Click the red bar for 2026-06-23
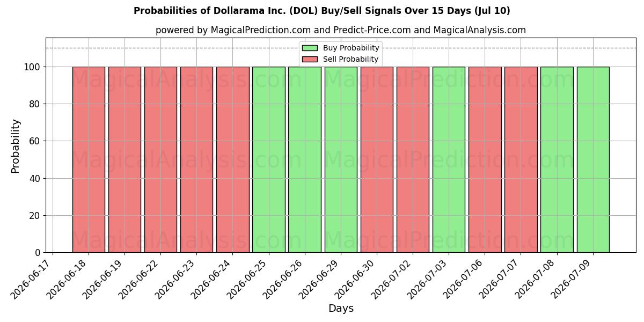Screen dimensions: 644x322 (x=196, y=159)
